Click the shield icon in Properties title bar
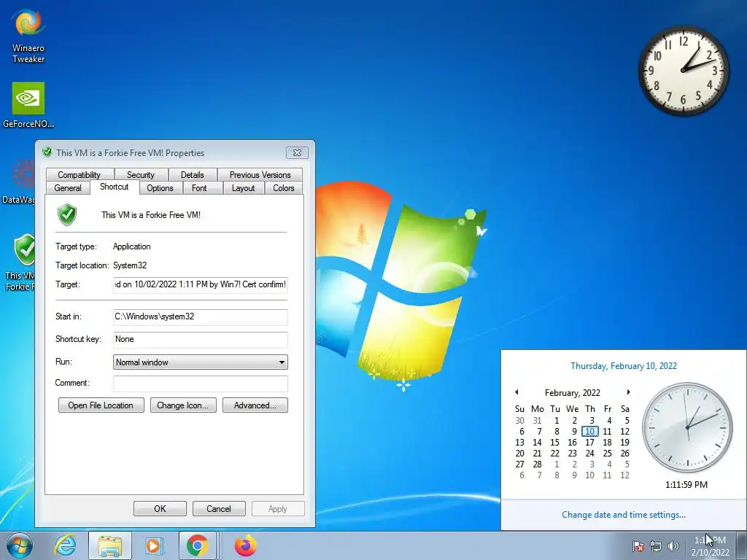 47,152
